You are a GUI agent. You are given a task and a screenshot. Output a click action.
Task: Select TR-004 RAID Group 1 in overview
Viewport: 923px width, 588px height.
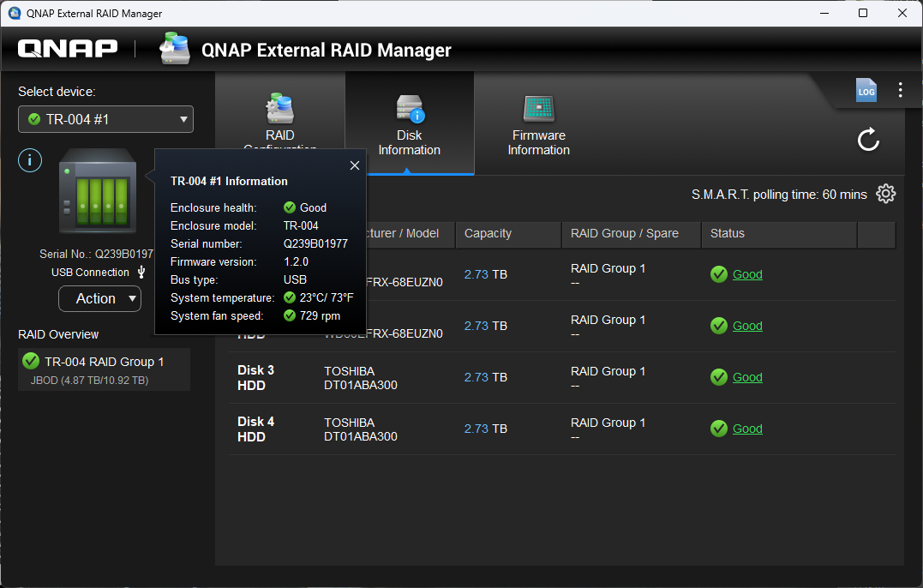click(x=104, y=369)
